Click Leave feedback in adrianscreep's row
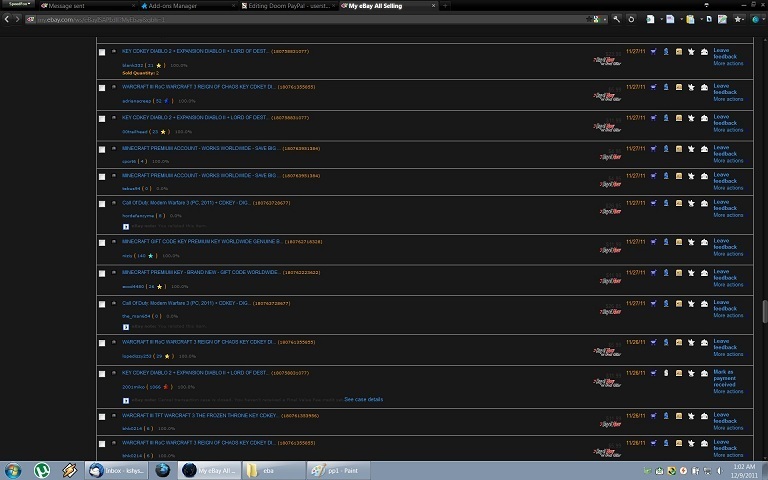 725,89
